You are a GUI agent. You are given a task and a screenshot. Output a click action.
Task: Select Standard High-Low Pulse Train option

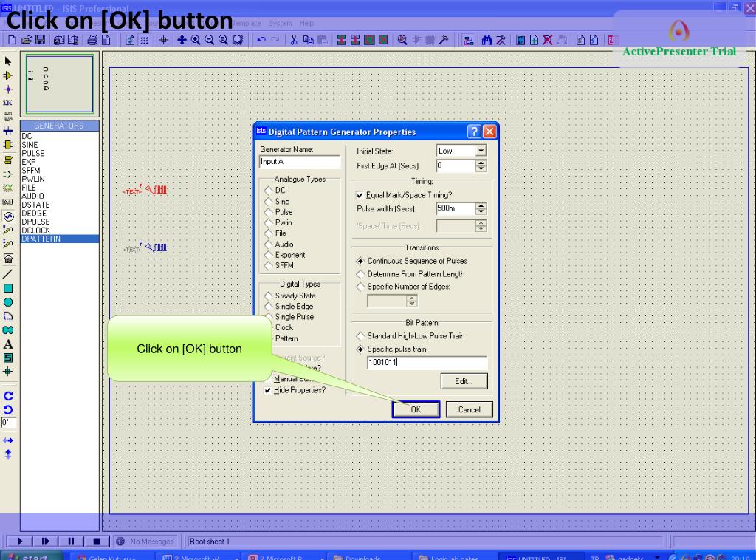click(x=360, y=335)
